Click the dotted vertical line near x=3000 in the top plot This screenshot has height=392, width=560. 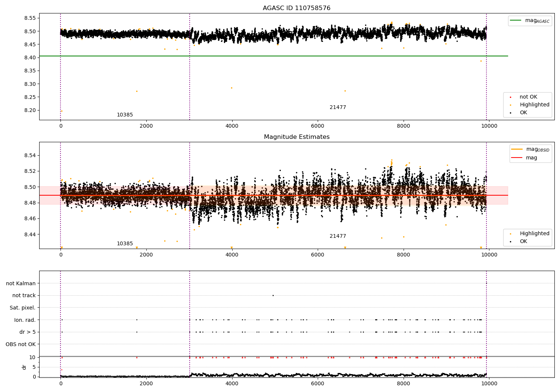pos(190,67)
